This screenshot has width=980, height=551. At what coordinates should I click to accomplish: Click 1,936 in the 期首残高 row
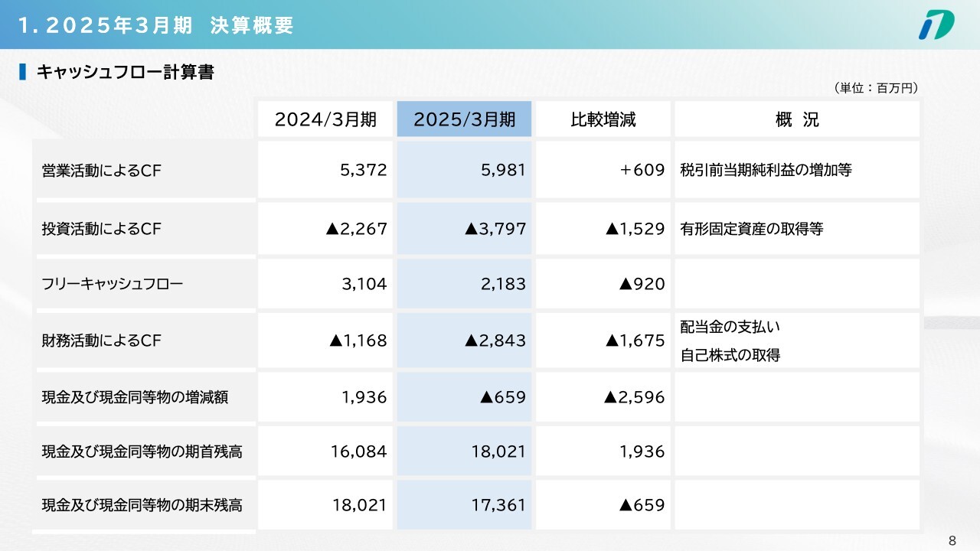point(642,452)
